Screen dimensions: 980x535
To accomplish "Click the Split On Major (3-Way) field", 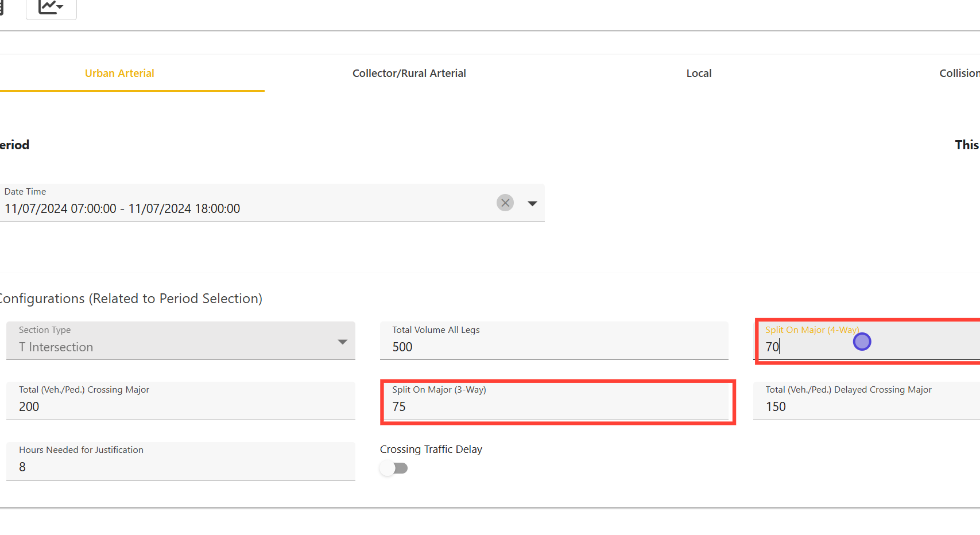I will (x=557, y=406).
